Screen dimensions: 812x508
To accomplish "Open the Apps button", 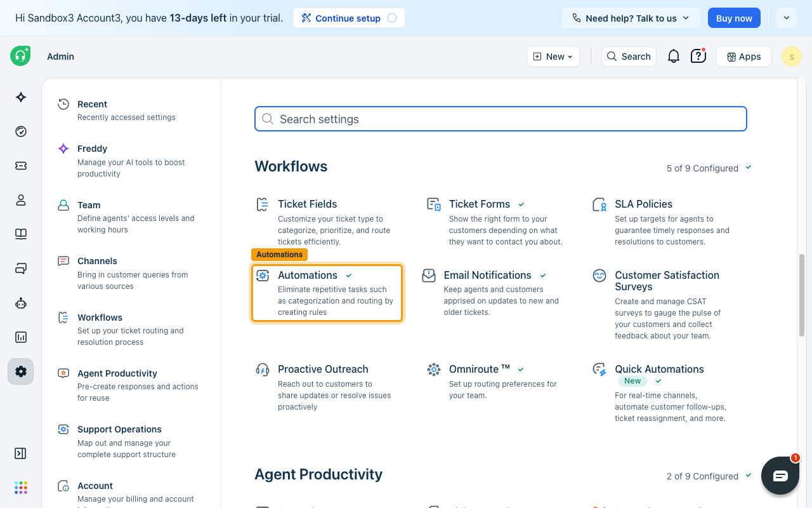I will (x=743, y=57).
